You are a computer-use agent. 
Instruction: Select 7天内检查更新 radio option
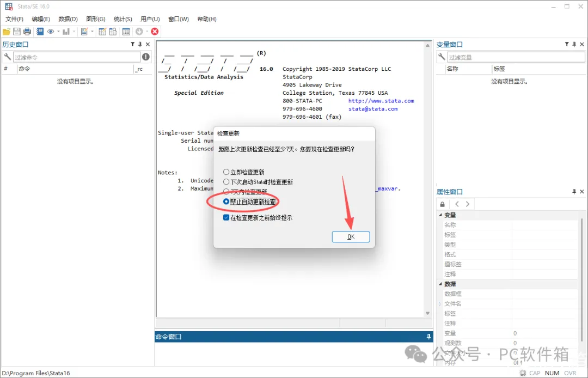click(x=226, y=192)
